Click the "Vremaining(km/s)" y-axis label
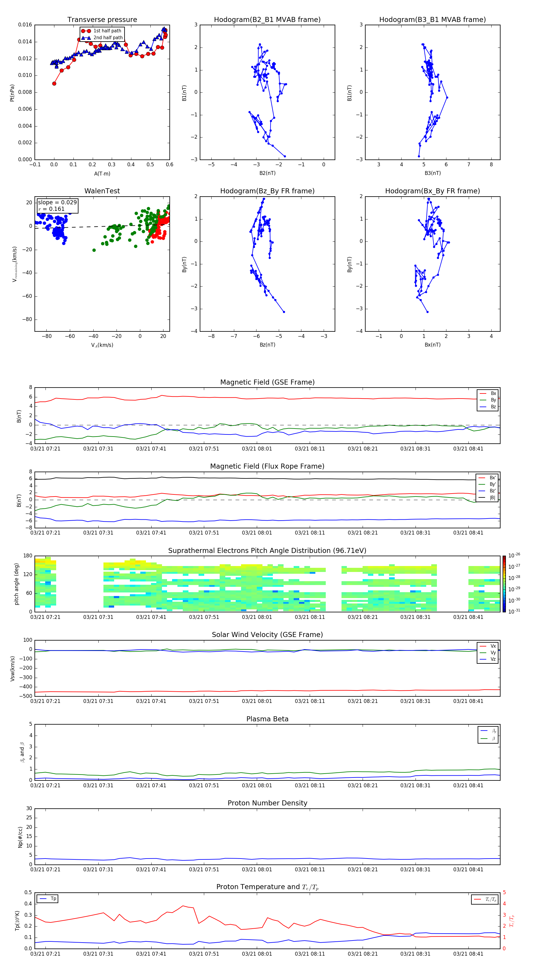Image resolution: width=535 pixels, height=980 pixels. click(15, 264)
